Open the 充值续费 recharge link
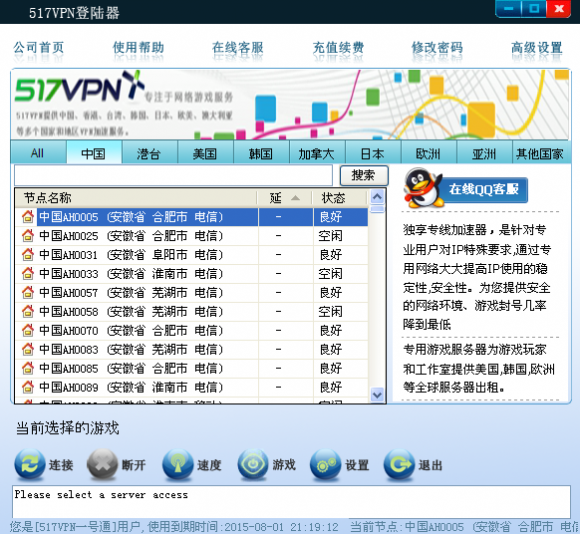The height and width of the screenshot is (534, 580). tap(338, 48)
